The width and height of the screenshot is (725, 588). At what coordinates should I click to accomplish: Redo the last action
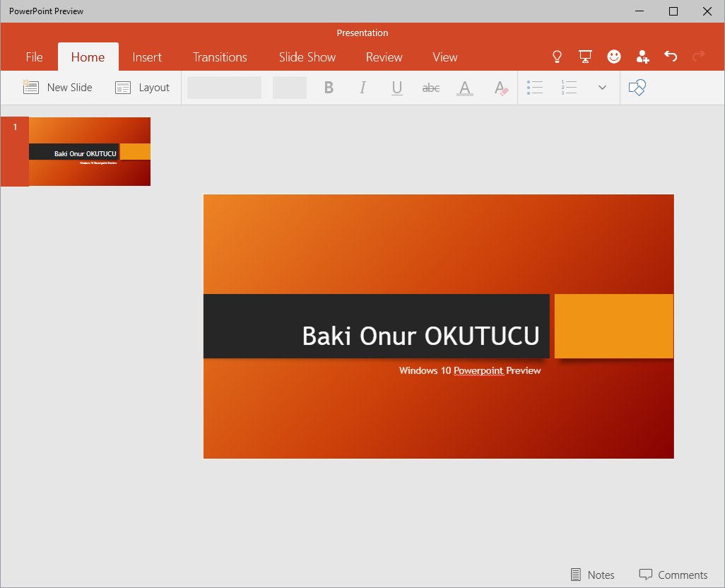tap(699, 57)
